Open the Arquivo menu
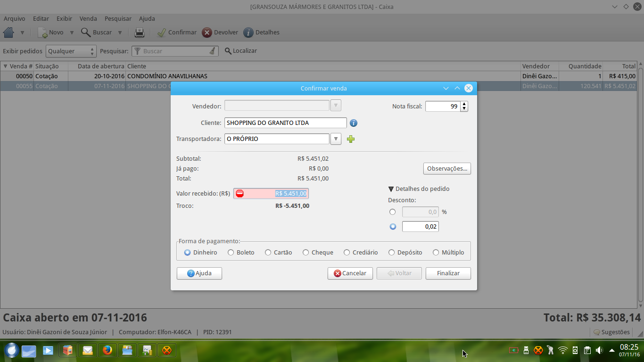The width and height of the screenshot is (644, 362). tap(15, 19)
